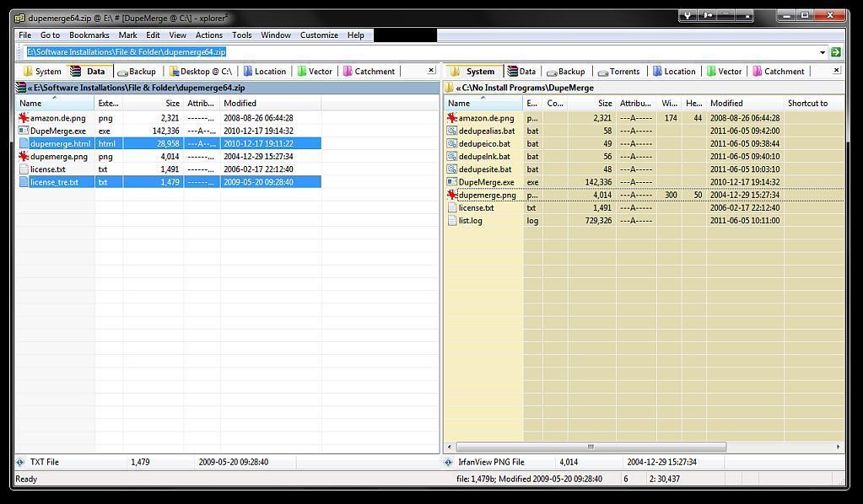Viewport: 863px width, 504px height.
Task: Close the active tab in the right pane
Action: pyautogui.click(x=836, y=70)
